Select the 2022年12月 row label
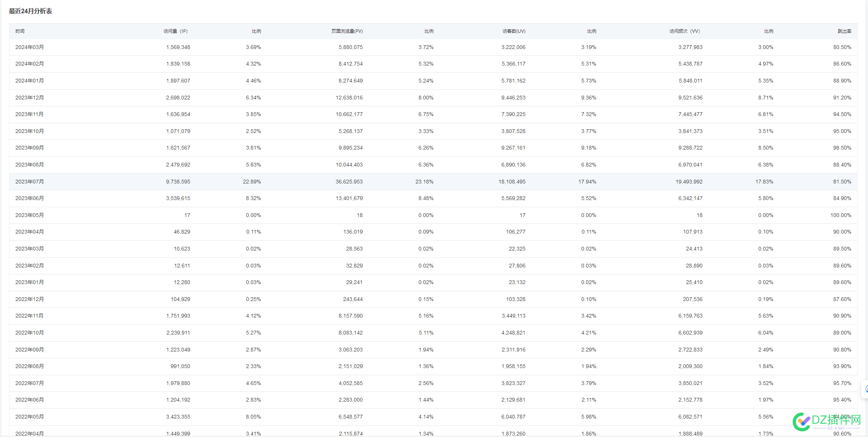The image size is (868, 437). tap(29, 299)
